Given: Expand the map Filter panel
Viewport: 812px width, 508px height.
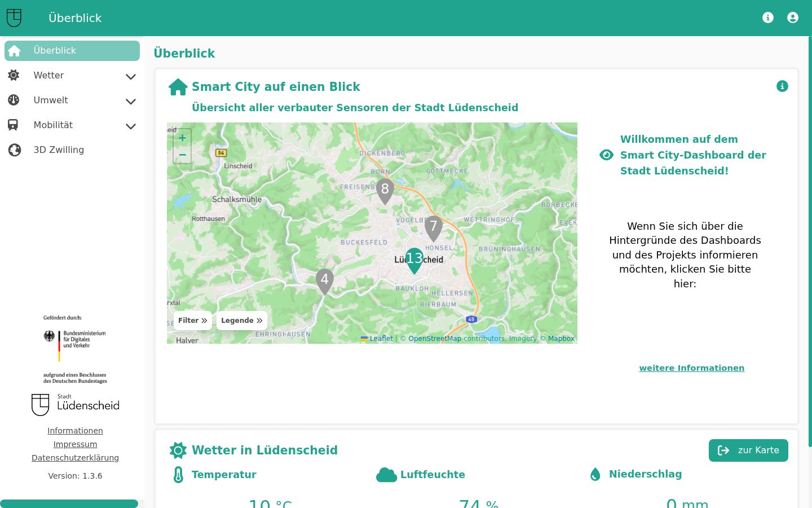Looking at the screenshot, I should [193, 321].
